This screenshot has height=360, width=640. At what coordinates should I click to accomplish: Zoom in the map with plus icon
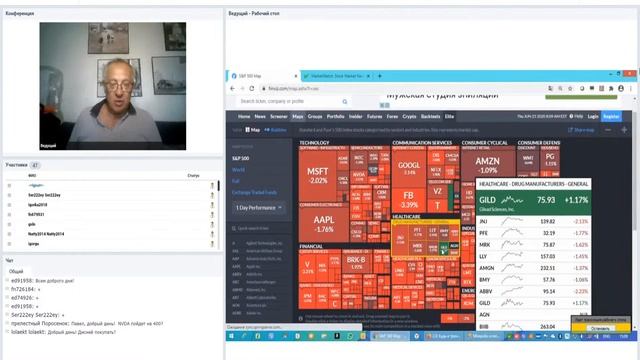coord(624,130)
